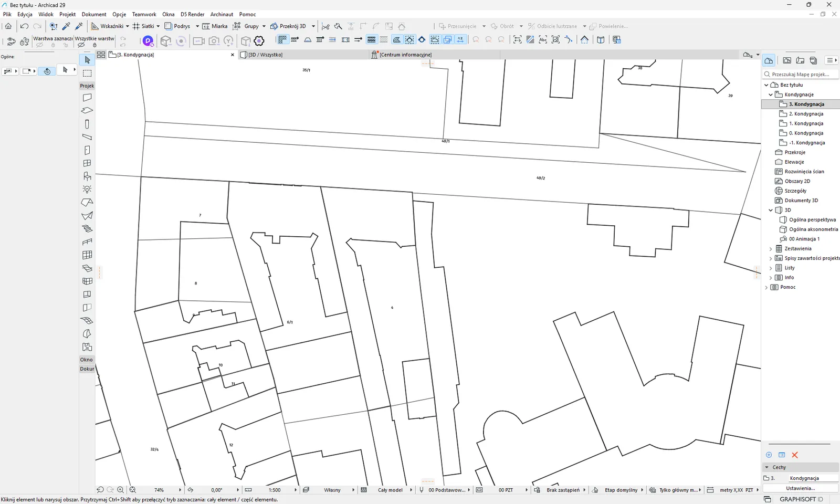This screenshot has width=840, height=504.
Task: Select the Arrow selection tool
Action: (x=87, y=60)
